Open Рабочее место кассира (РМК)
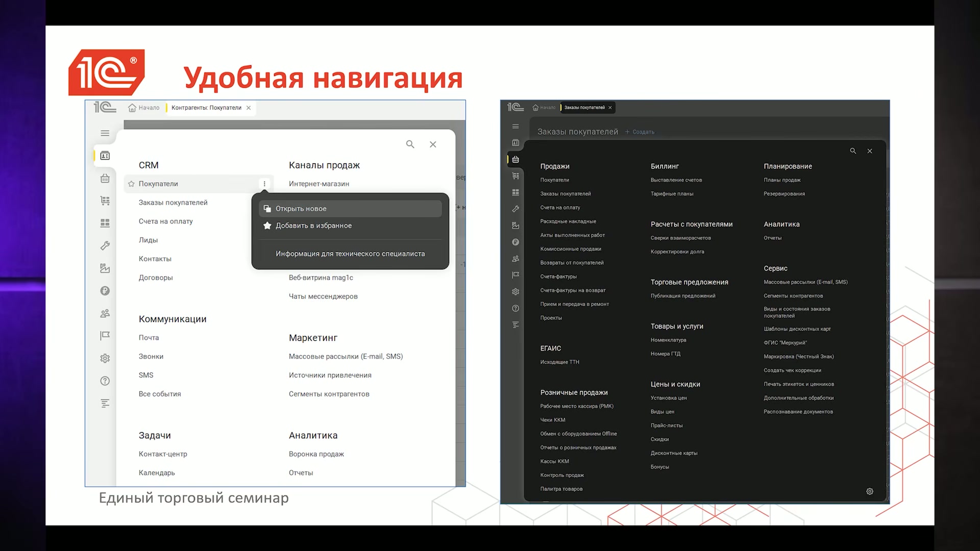The width and height of the screenshot is (980, 551). click(x=577, y=406)
